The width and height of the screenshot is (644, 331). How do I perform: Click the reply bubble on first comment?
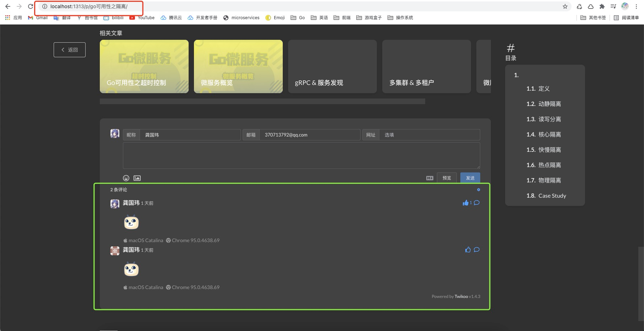[x=477, y=203]
